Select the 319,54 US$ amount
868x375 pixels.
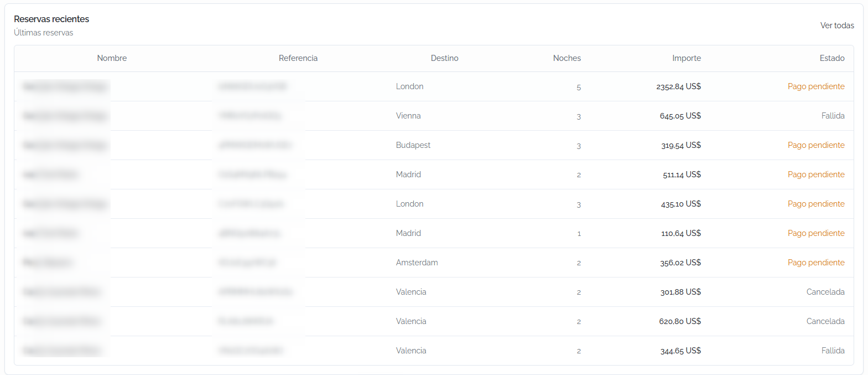click(681, 145)
